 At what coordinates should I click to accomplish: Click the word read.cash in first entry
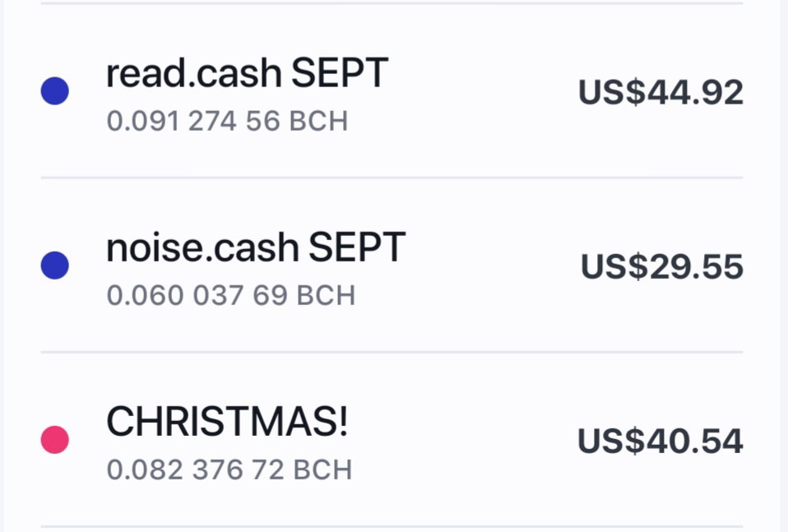194,73
